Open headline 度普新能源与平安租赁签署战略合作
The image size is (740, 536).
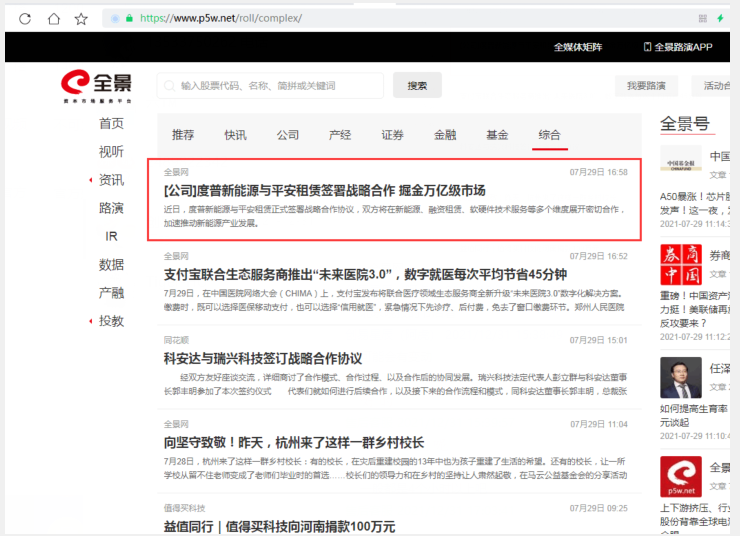tap(325, 191)
